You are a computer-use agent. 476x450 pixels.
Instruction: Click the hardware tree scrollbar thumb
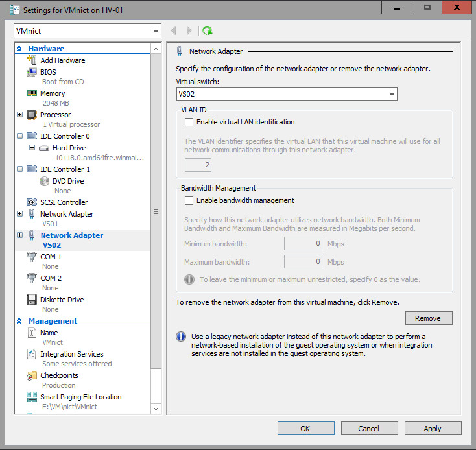click(x=156, y=211)
